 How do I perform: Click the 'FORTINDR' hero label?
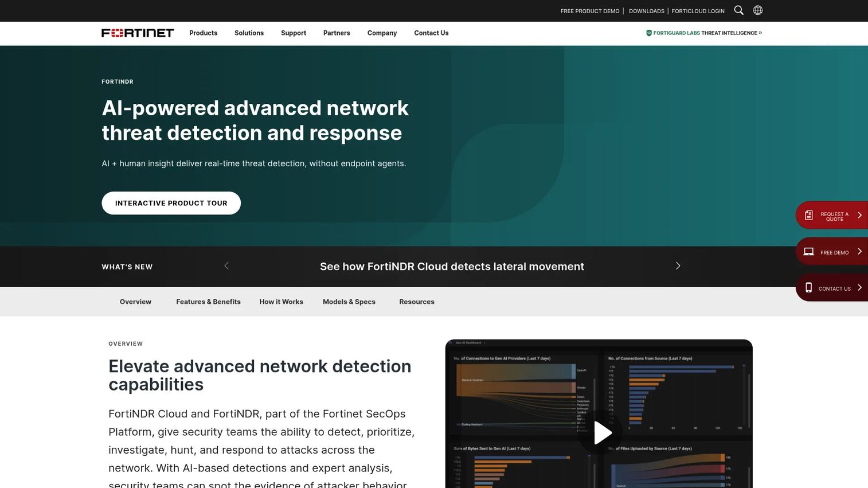118,82
